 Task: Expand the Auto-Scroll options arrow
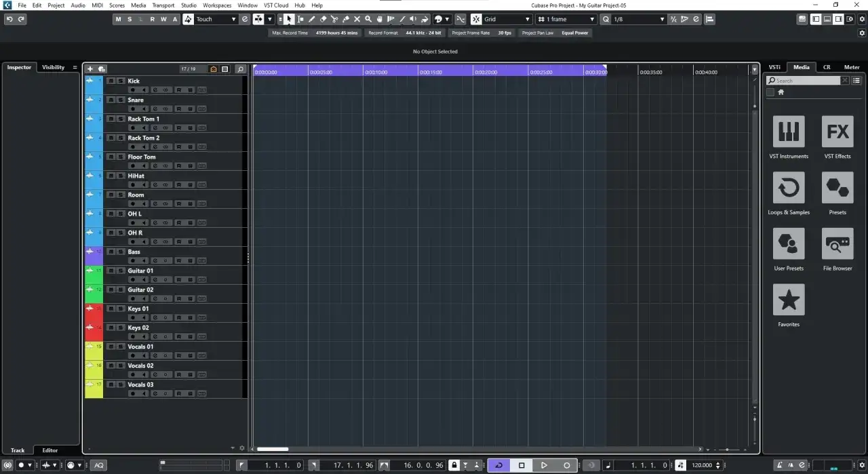[270, 19]
